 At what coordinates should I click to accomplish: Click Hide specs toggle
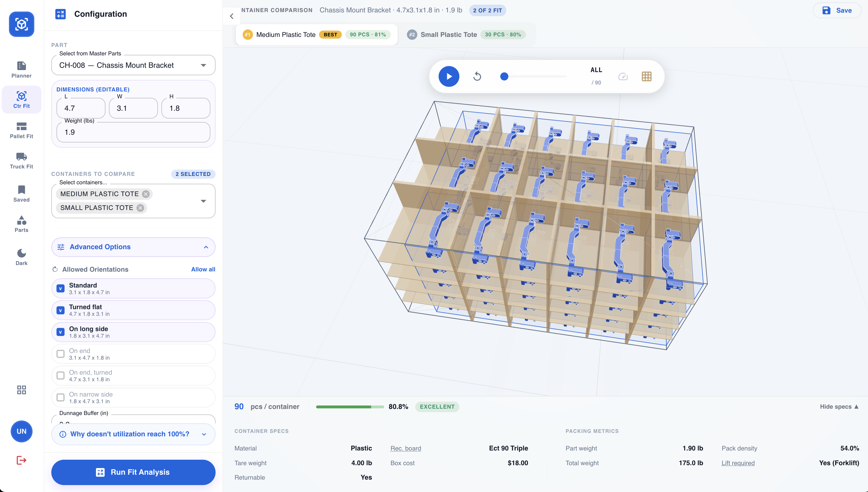coord(839,407)
